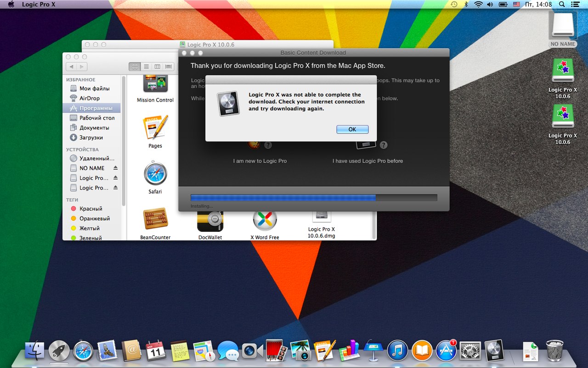Open Spotlight search

[562, 4]
